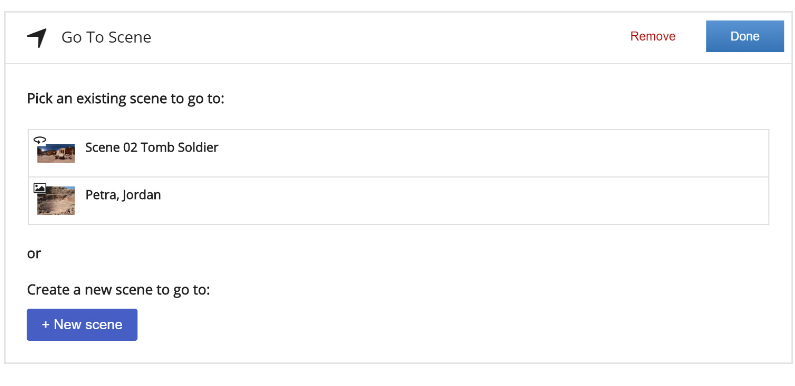Click the 'Scene 02 Tomb Soldier' label text
Screen dimensions: 795x386
pyautogui.click(x=152, y=148)
